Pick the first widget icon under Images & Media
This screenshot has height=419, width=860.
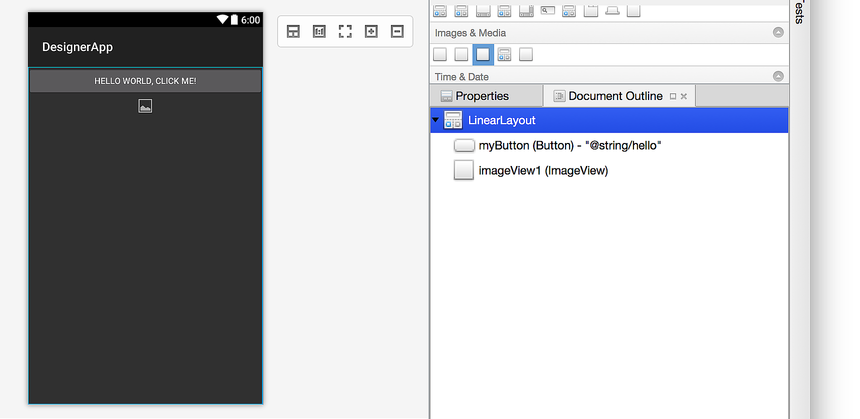(440, 54)
